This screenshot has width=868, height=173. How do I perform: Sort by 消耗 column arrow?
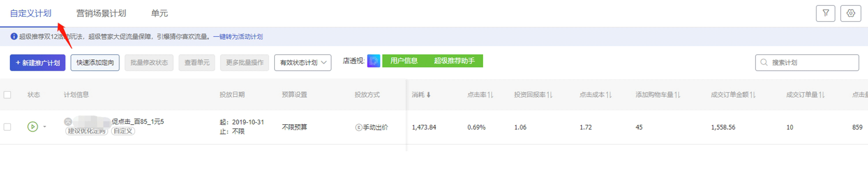429,95
